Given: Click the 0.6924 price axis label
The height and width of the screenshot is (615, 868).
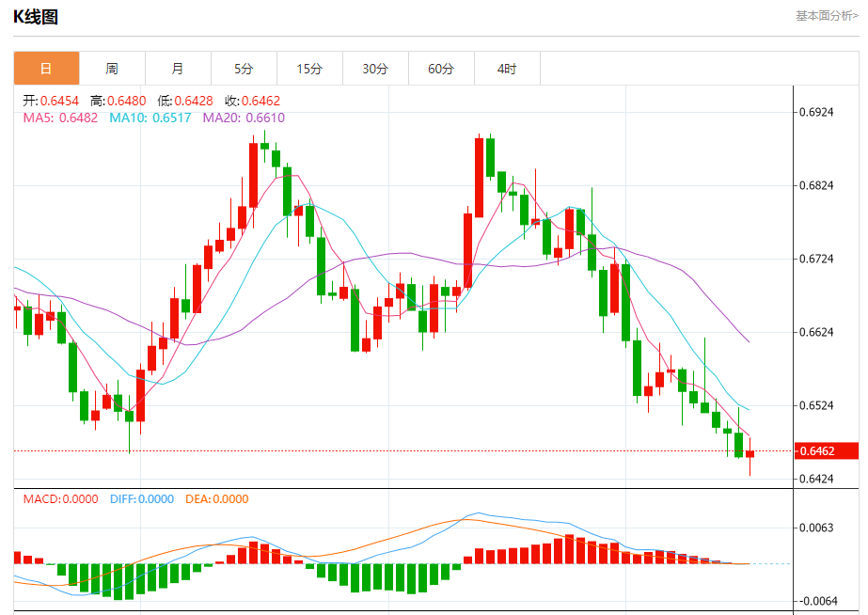Looking at the screenshot, I should click(816, 112).
